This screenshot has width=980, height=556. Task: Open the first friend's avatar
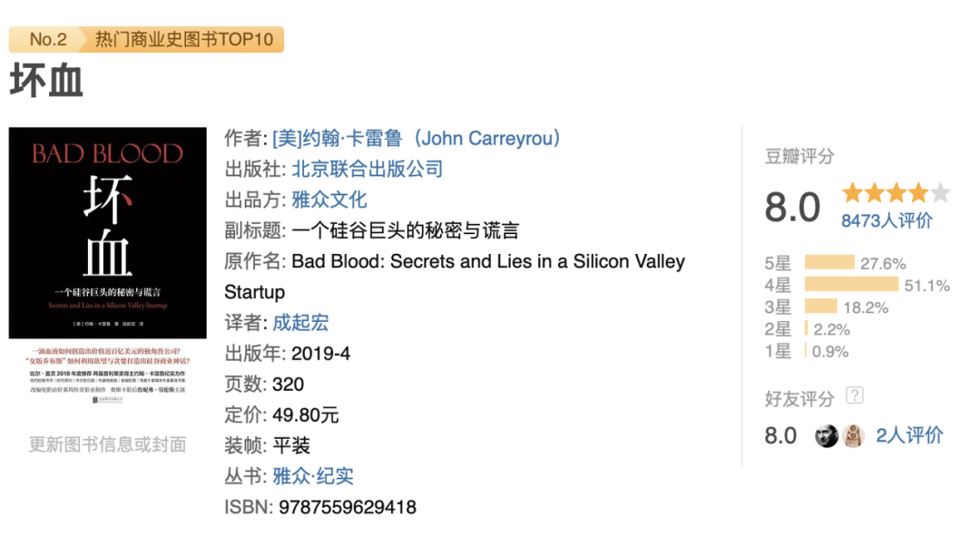[827, 436]
